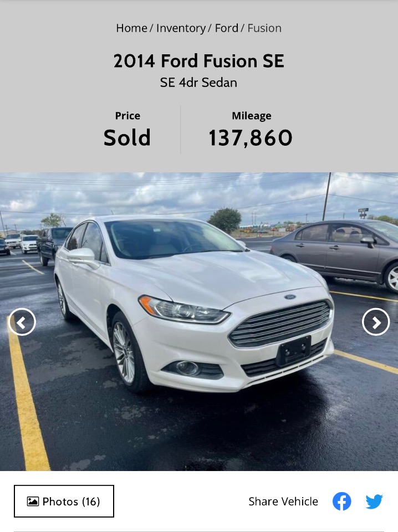
Task: Go to previous vehicle photo arrow
Action: click(22, 322)
